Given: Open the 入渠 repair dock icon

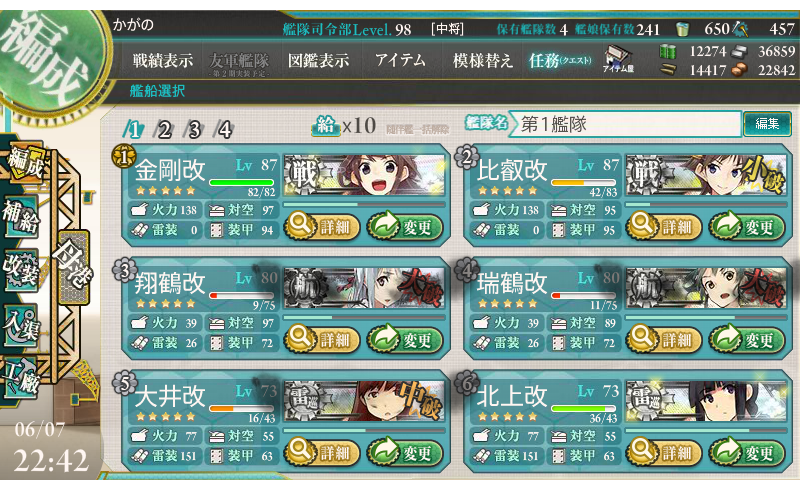Looking at the screenshot, I should (21, 325).
